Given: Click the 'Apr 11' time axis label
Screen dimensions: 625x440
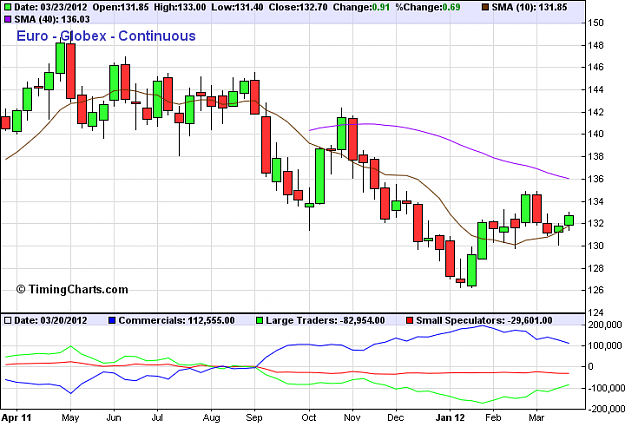Looking at the screenshot, I should coord(16,418).
